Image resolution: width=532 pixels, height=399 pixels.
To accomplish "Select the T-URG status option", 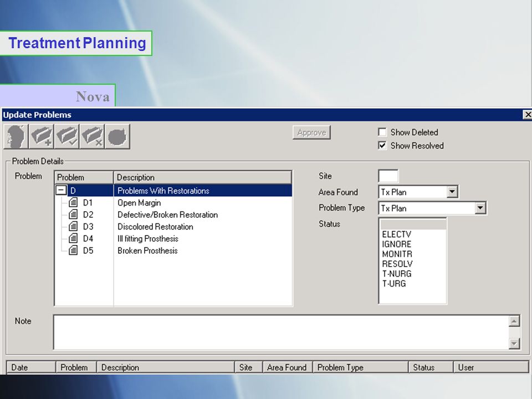I will [x=412, y=284].
